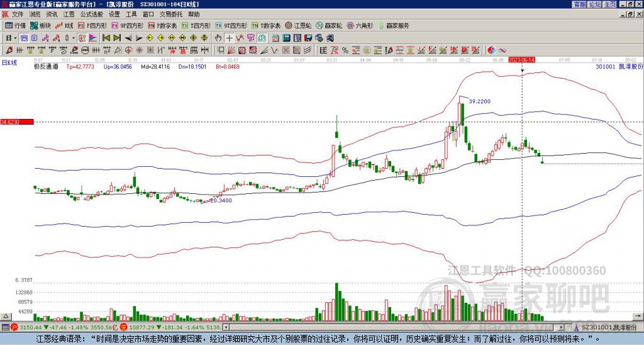
Task: Open the 六角形 hexagon tool
Action: [360, 25]
